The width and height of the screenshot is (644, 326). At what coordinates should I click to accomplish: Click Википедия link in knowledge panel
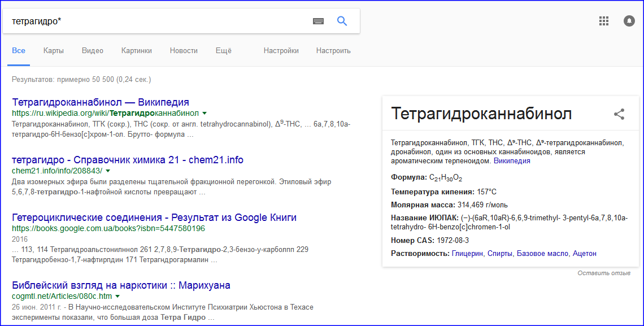(x=512, y=161)
